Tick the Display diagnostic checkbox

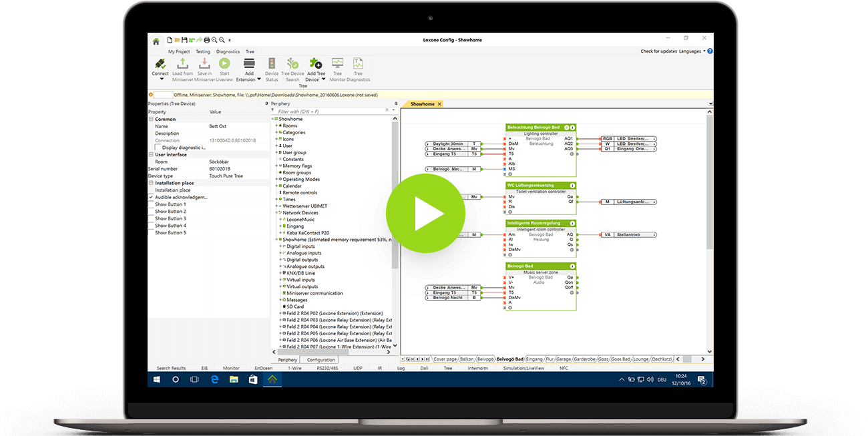click(158, 148)
